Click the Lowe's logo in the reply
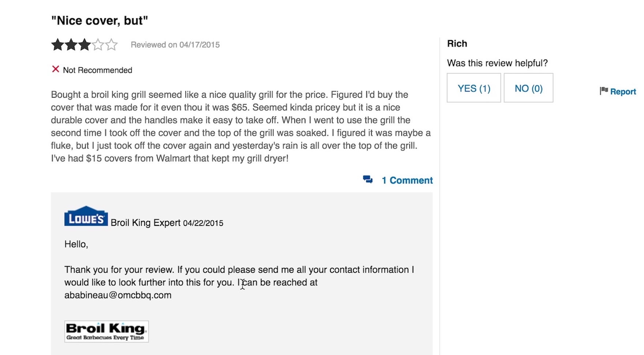644x355 pixels. click(86, 216)
